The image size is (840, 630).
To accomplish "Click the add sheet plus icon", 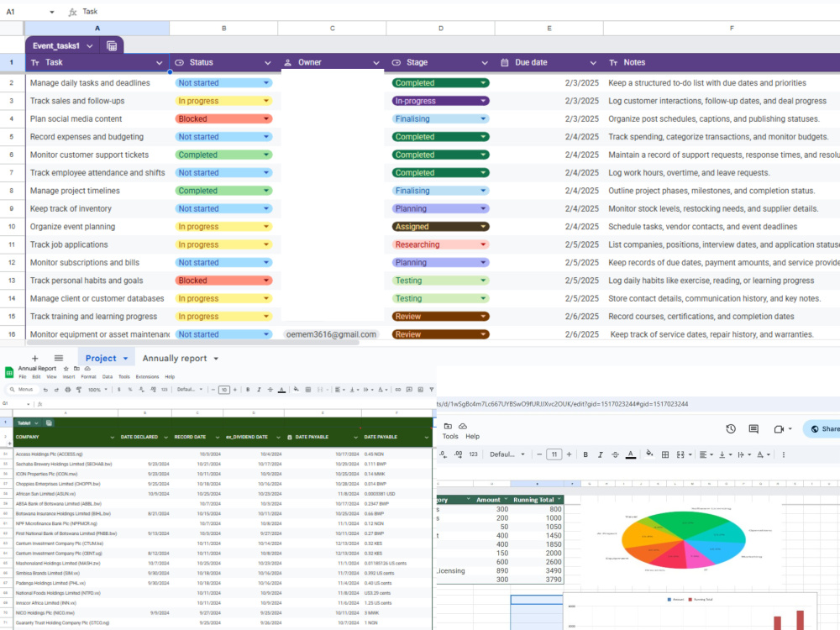I will click(x=34, y=359).
